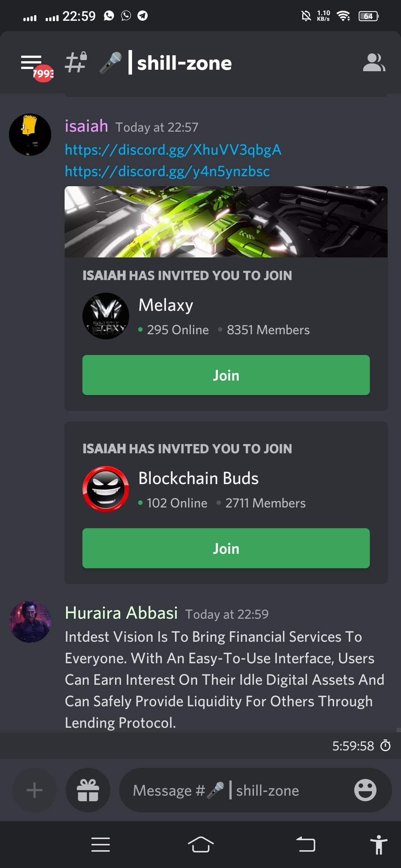This screenshot has height=868, width=401.
Task: Join the Blockchain Buds server
Action: tap(226, 548)
